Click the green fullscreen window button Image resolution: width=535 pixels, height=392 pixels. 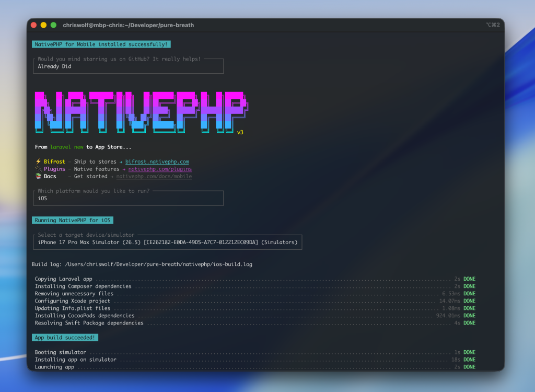coord(54,25)
